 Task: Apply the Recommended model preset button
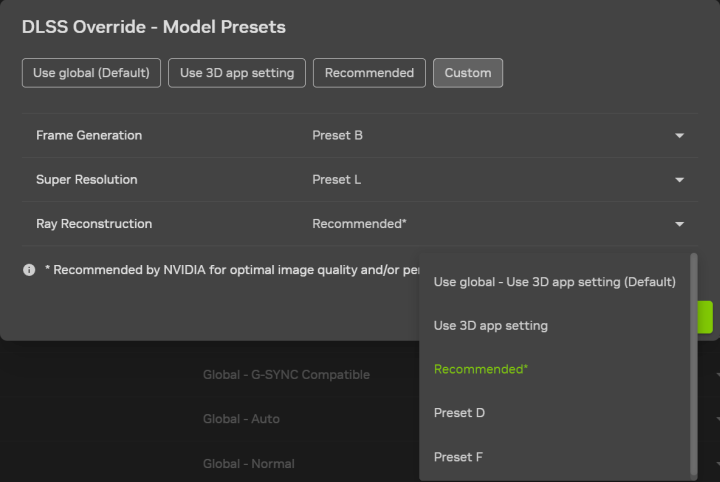(x=369, y=73)
